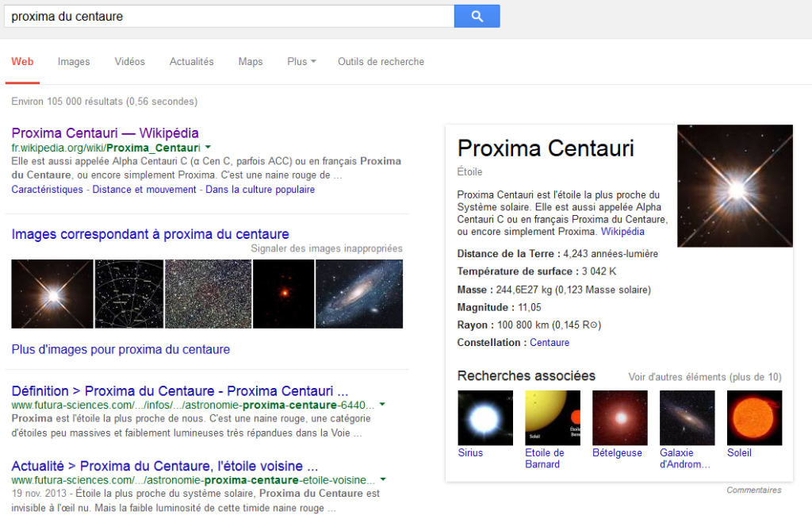Expand arrow beside futura-sciences etoile-voisine URL
The height and width of the screenshot is (519, 812).
pyautogui.click(x=383, y=479)
